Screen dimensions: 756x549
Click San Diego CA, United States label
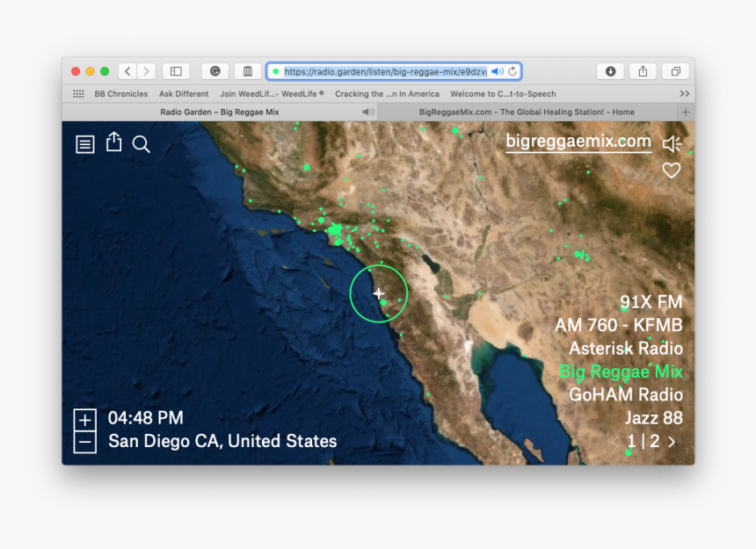click(222, 441)
